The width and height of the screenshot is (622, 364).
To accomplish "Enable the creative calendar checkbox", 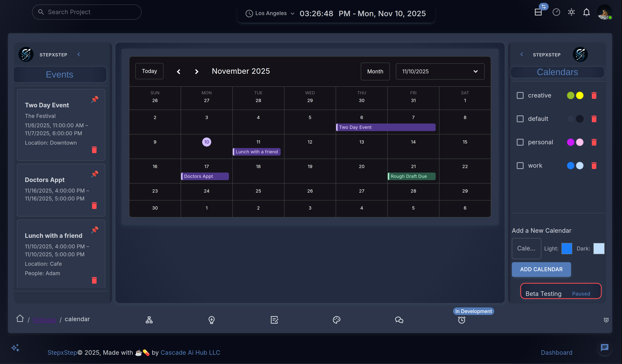I will point(520,95).
